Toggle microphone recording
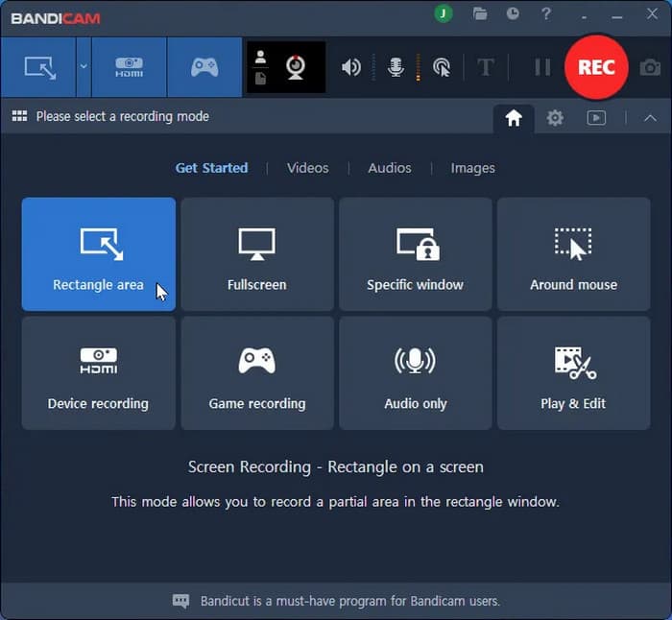This screenshot has height=620, width=672. point(396,67)
